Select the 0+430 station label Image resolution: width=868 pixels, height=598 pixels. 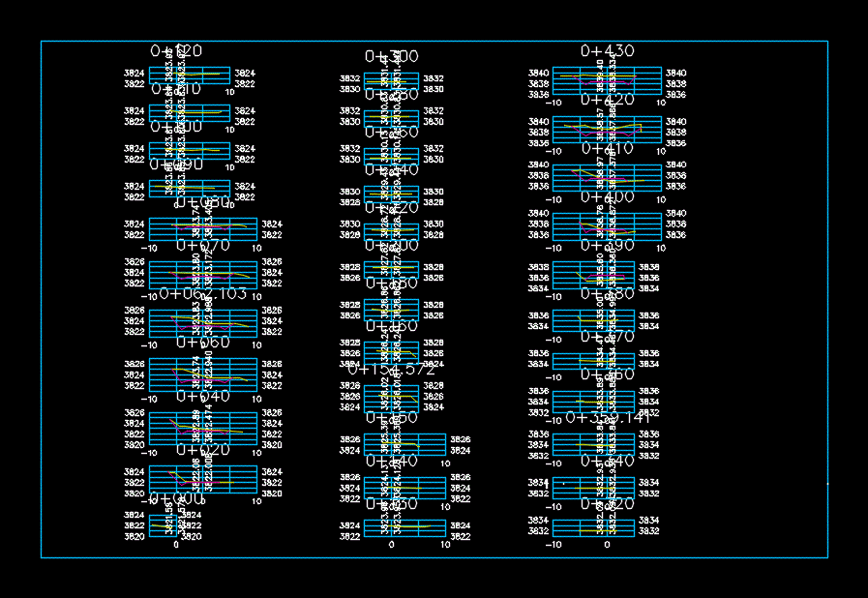tap(608, 51)
